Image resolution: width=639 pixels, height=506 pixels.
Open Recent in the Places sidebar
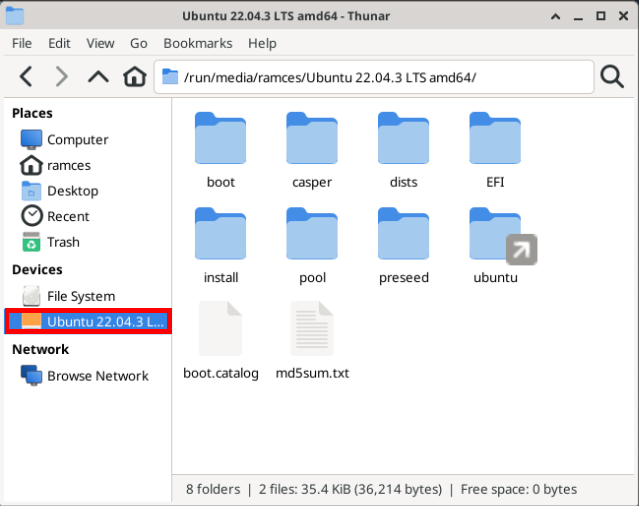pos(88,216)
